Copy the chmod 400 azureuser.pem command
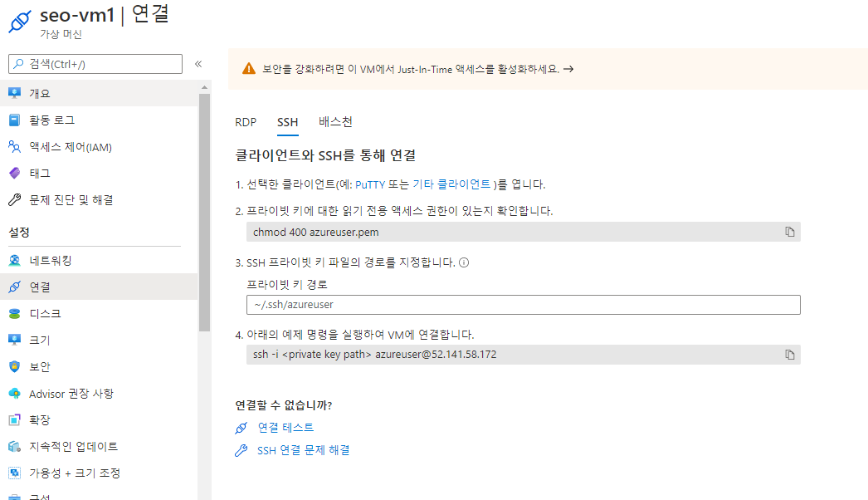868x500 pixels. [x=789, y=232]
